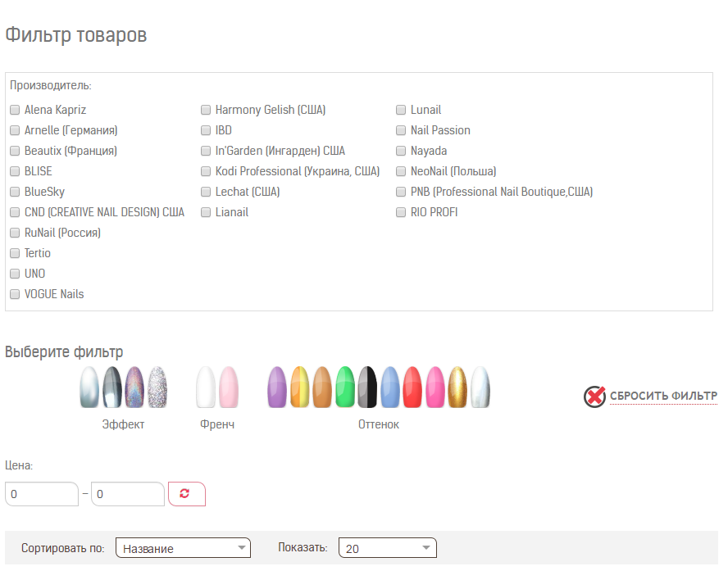Pick the brown shade nail

point(322,387)
